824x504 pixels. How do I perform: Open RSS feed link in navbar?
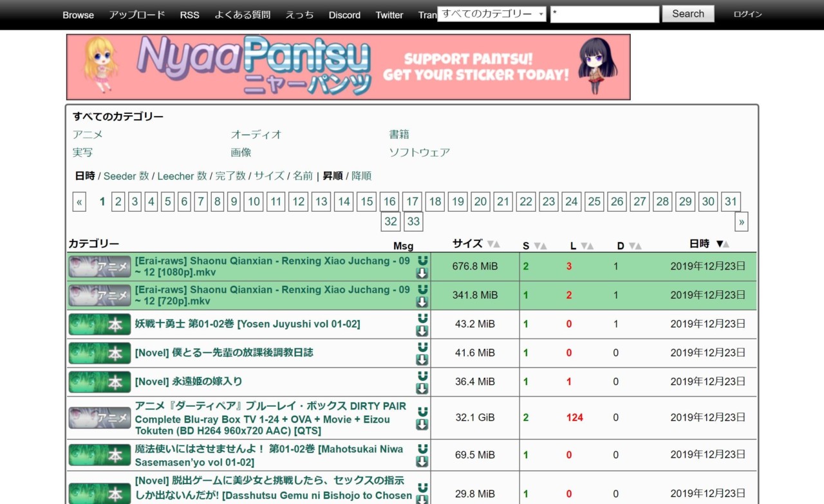[190, 15]
